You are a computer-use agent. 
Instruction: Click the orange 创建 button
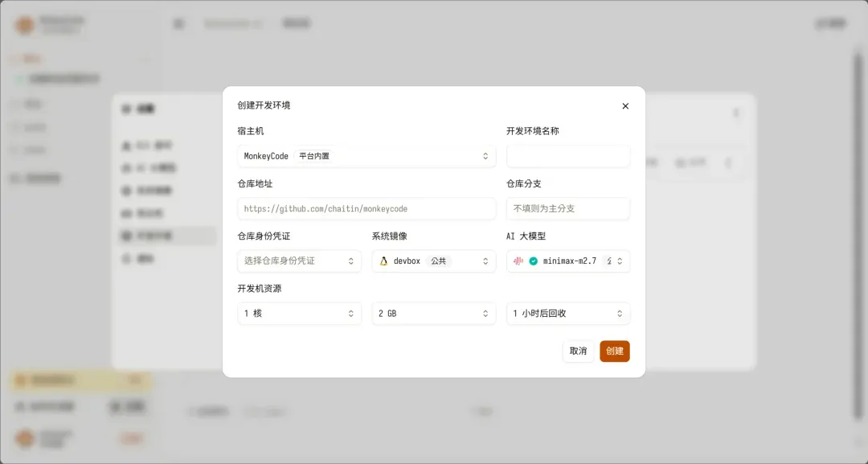[615, 351]
